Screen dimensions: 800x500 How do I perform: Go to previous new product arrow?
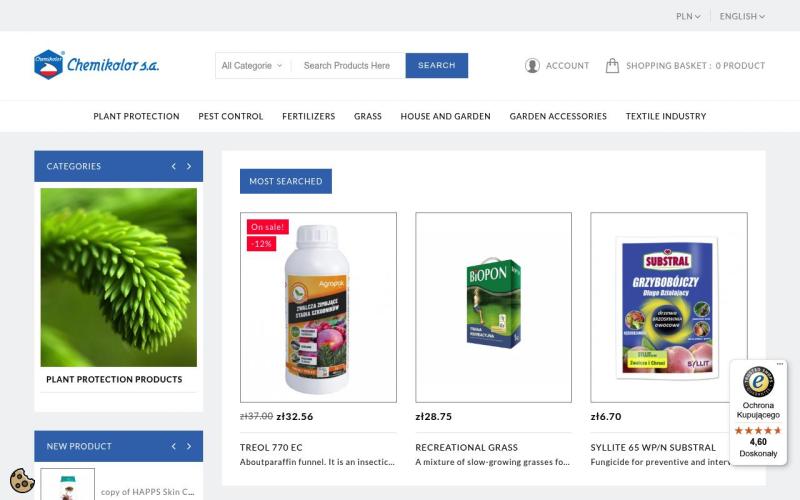click(x=173, y=446)
